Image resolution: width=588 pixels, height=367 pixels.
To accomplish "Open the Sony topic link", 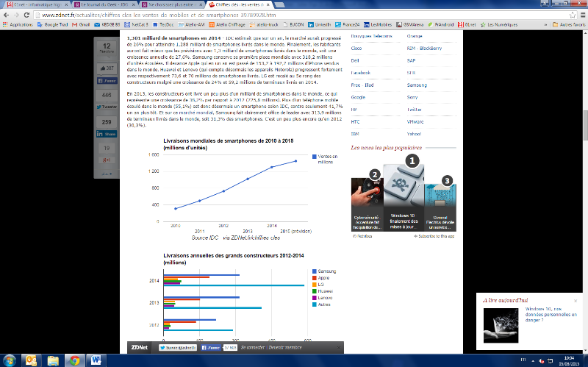I will coord(412,97).
